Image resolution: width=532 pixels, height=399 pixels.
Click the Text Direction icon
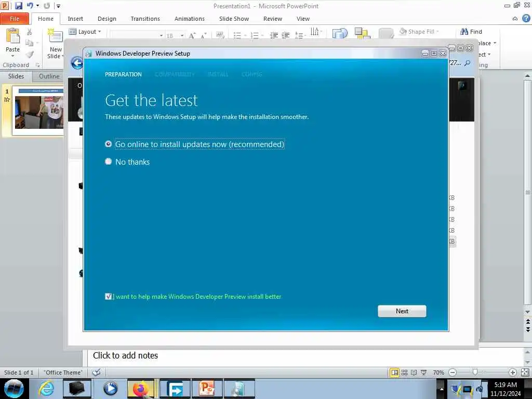(x=314, y=32)
